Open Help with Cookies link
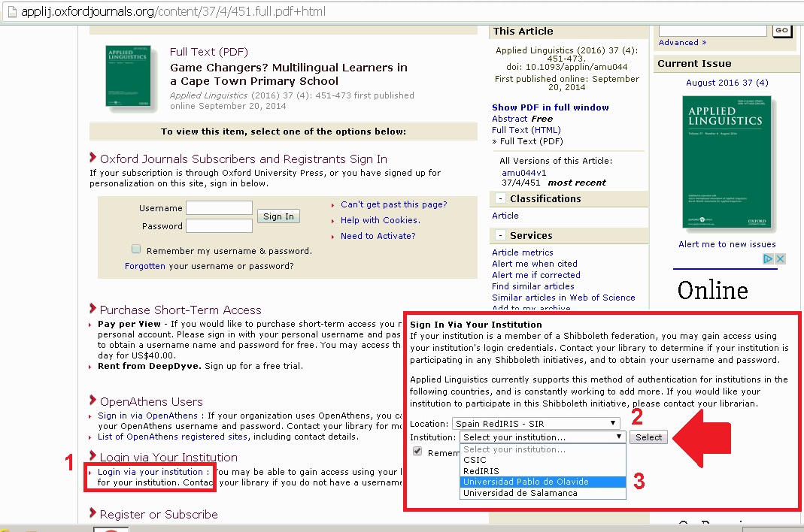 pos(381,220)
